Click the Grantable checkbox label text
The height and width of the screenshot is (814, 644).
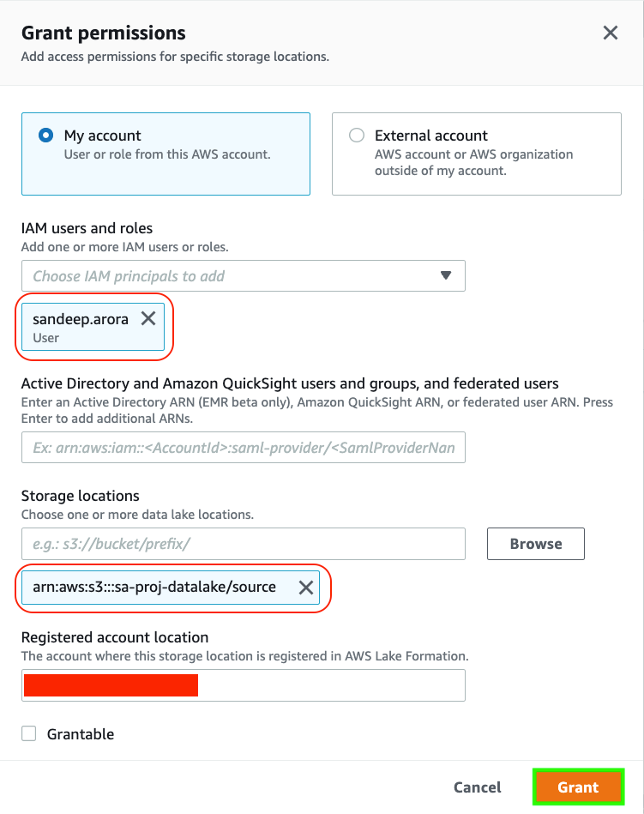coord(81,734)
